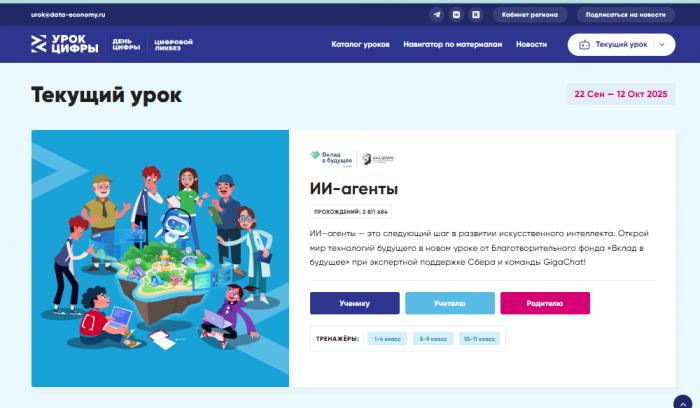Open the Telegram social icon
This screenshot has height=408, width=700.
[x=437, y=15]
